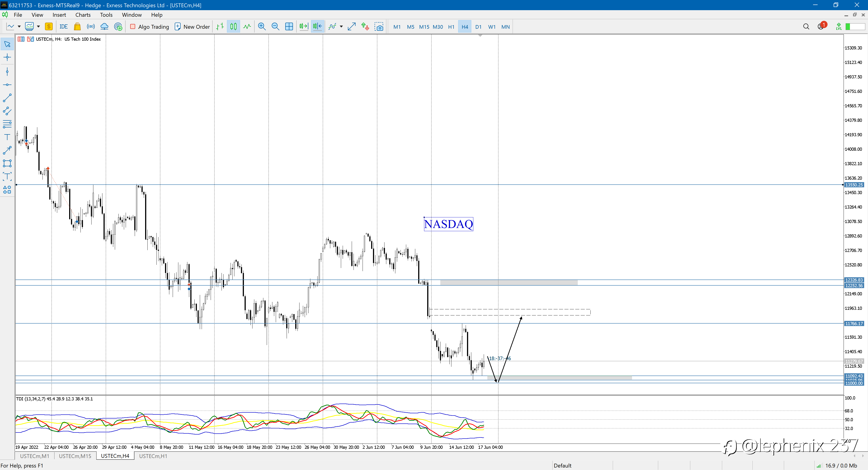The image size is (868, 470).
Task: Open the indicators button
Action: (332, 27)
